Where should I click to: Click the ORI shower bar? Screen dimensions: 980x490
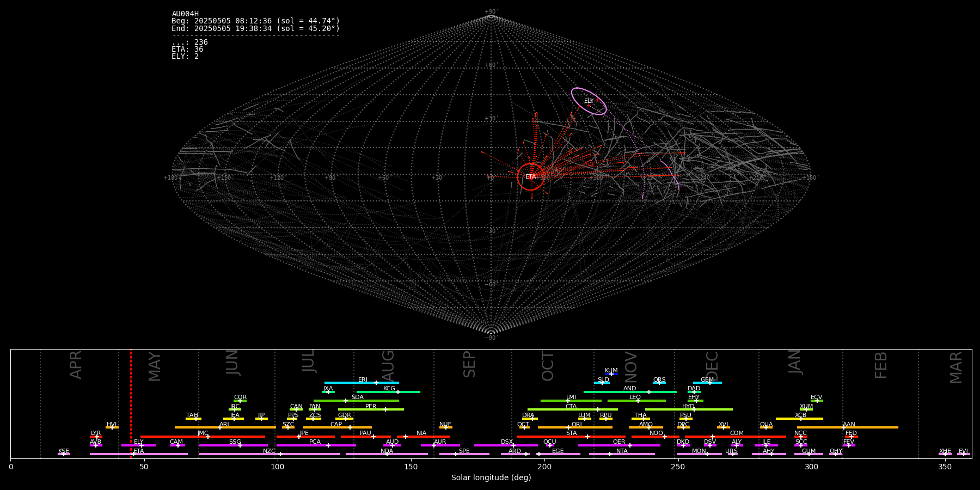coord(575,427)
